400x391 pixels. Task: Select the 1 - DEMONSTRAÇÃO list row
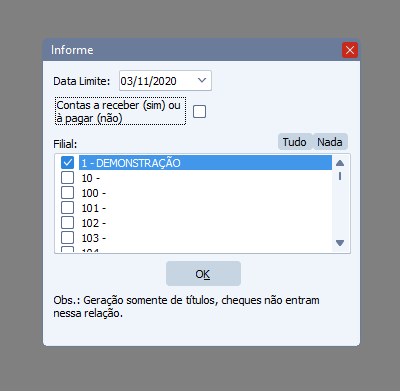coord(205,163)
